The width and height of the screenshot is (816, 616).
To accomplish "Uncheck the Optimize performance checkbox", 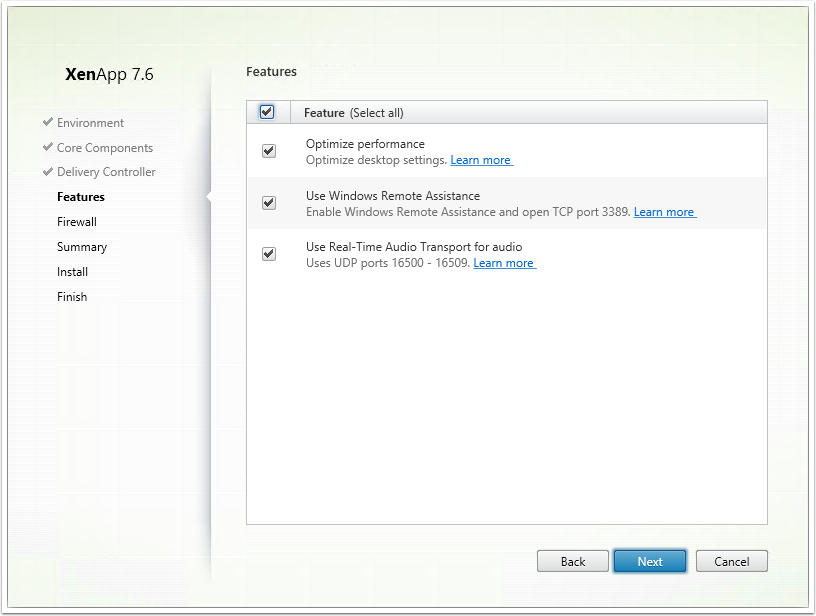I will point(269,151).
